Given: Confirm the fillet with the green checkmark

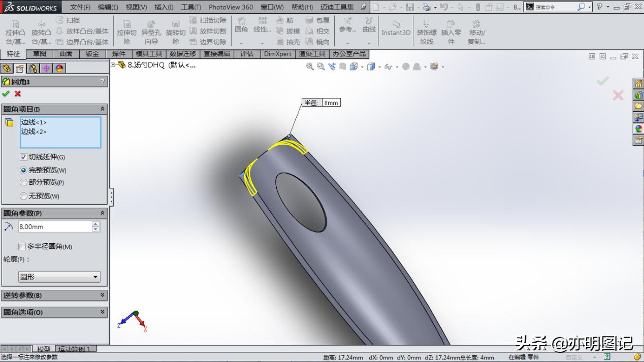Looking at the screenshot, I should pyautogui.click(x=6, y=94).
